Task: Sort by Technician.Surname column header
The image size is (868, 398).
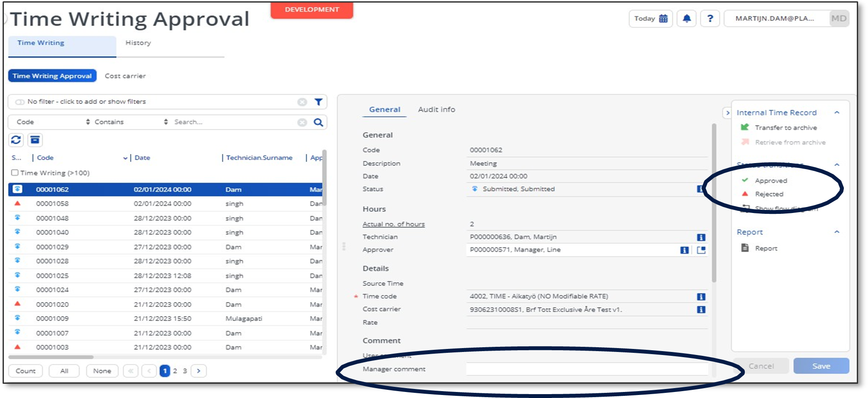Action: tap(259, 158)
